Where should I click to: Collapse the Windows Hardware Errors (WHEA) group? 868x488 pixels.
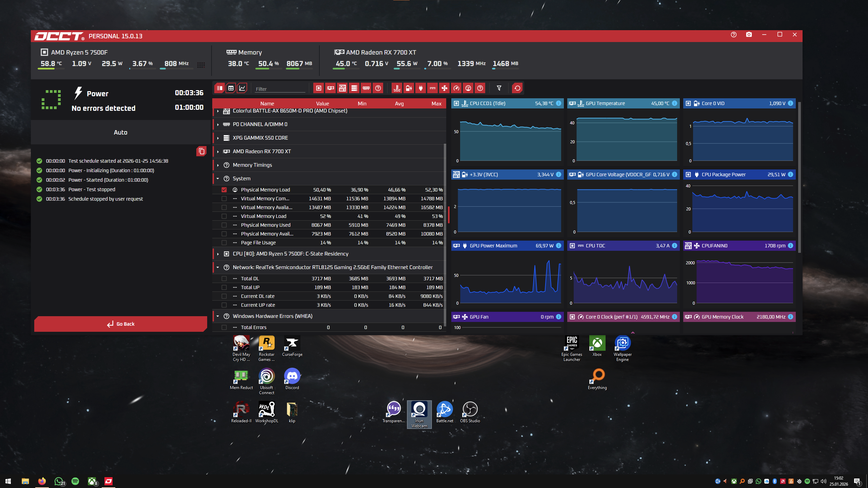tap(218, 316)
